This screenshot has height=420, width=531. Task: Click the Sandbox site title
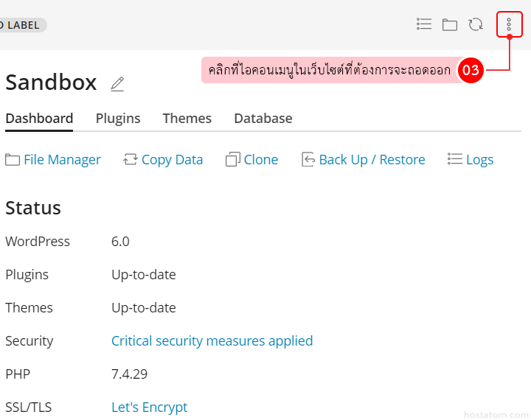pyautogui.click(x=51, y=83)
